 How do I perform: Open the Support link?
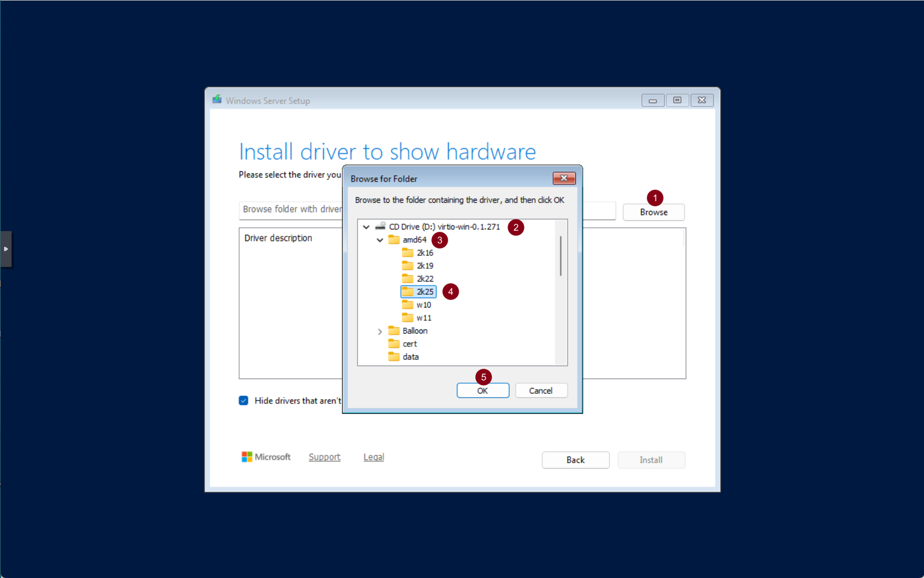coord(325,457)
